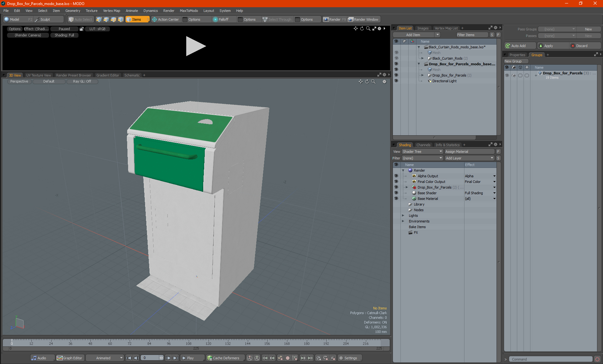Screen dimensions: 603x364
Task: Open the Add Layer dropdown
Action: 470,158
